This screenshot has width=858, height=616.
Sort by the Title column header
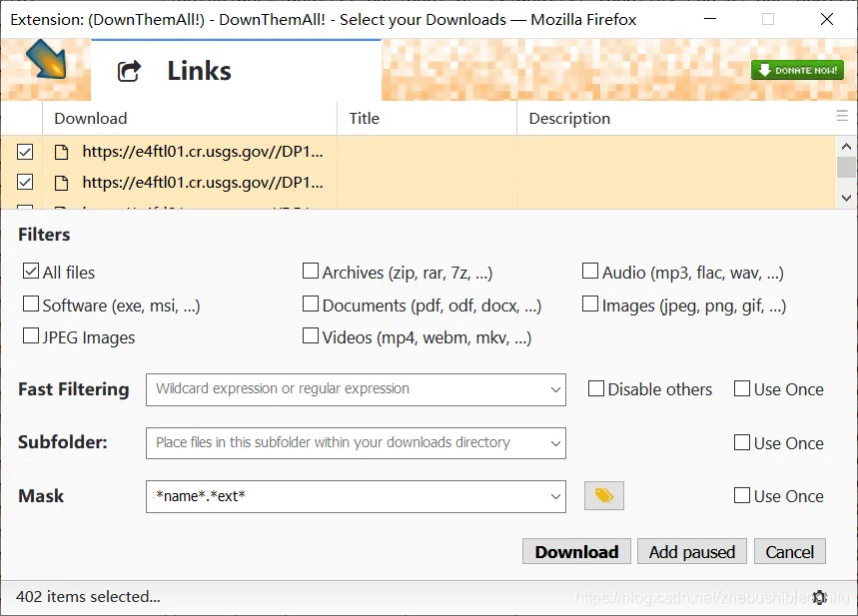pyautogui.click(x=428, y=118)
